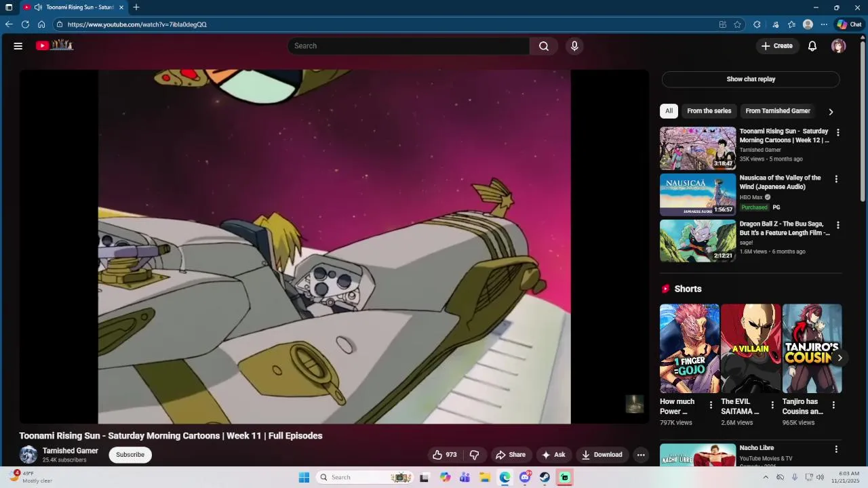Go to the browser home page
868x488 pixels.
pyautogui.click(x=41, y=24)
